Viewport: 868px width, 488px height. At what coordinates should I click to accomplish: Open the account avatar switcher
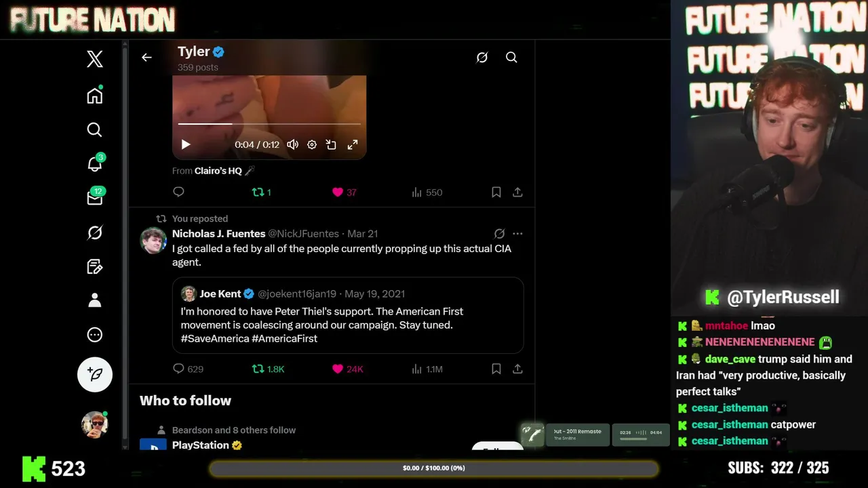[x=95, y=424]
